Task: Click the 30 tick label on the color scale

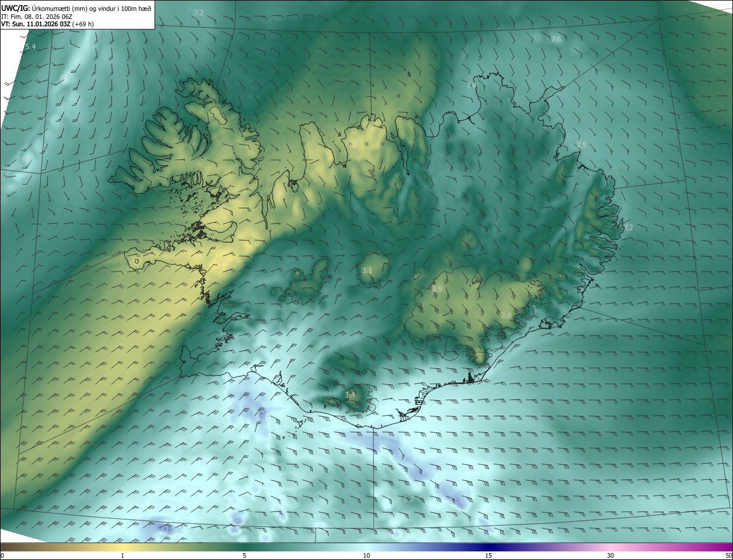Action: (x=610, y=556)
